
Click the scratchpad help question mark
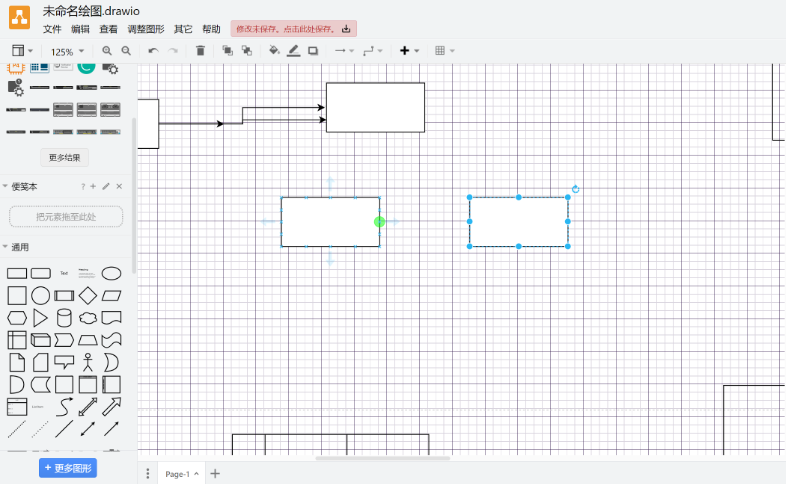83,186
